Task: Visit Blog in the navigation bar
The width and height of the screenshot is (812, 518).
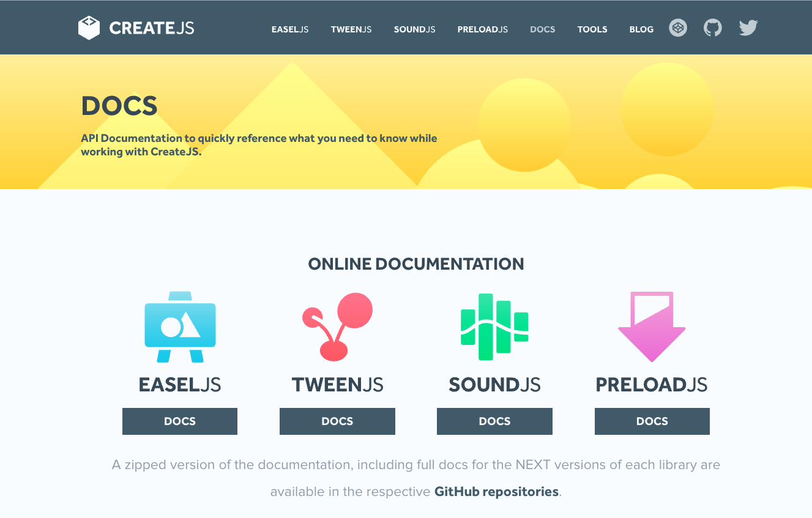Action: [x=641, y=29]
